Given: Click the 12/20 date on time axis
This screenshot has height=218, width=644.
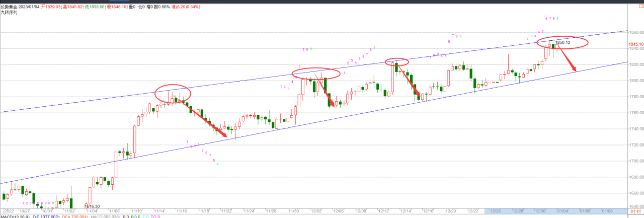Looking at the screenshot, I should click(x=451, y=211).
